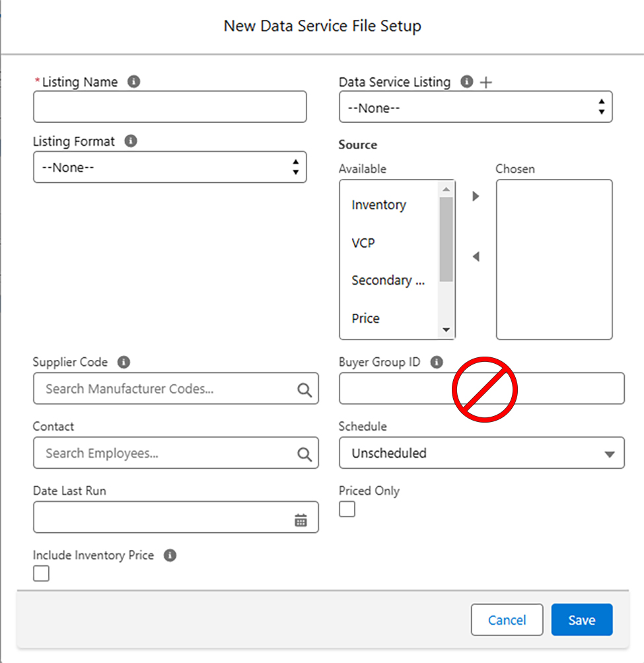
Task: Open the Data Service Listing dropdown
Action: click(x=476, y=107)
